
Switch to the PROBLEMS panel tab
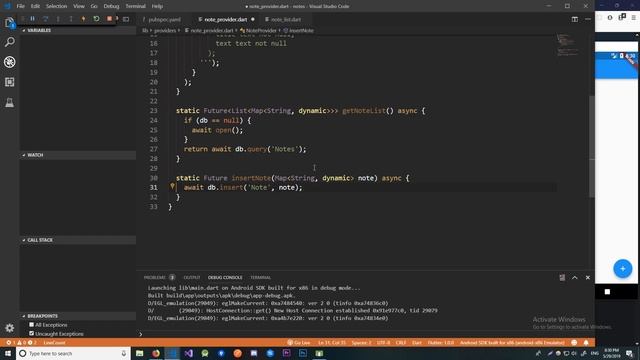(159, 278)
